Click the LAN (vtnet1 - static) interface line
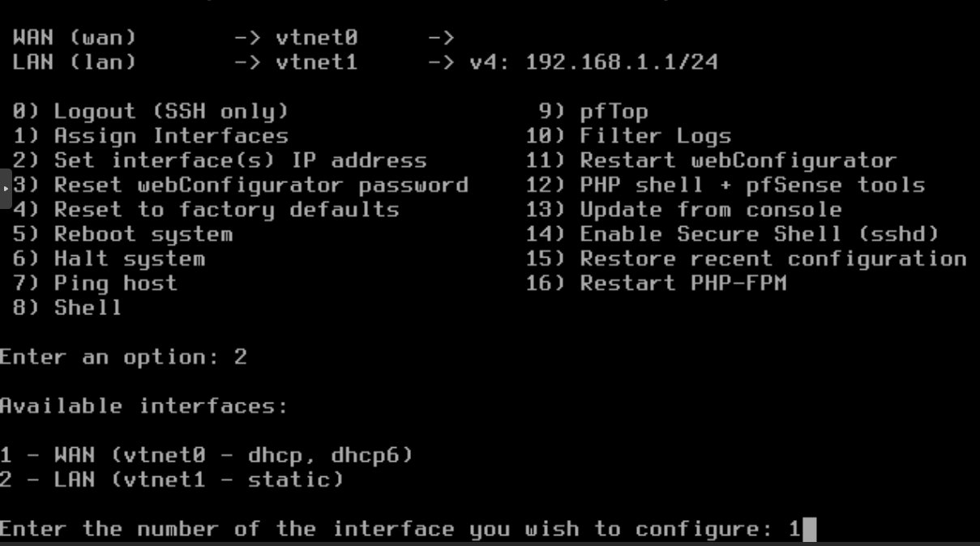 click(172, 480)
